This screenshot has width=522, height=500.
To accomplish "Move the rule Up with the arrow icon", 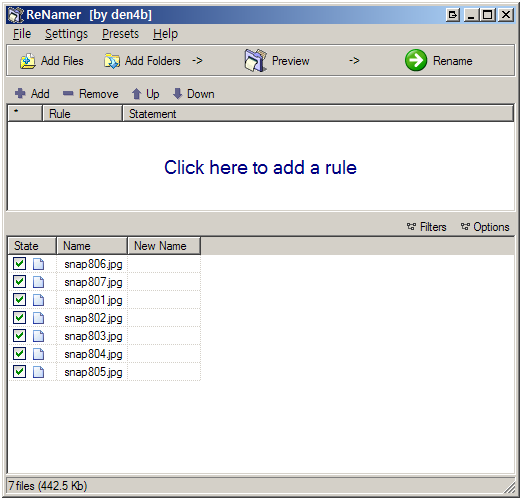I will point(136,94).
